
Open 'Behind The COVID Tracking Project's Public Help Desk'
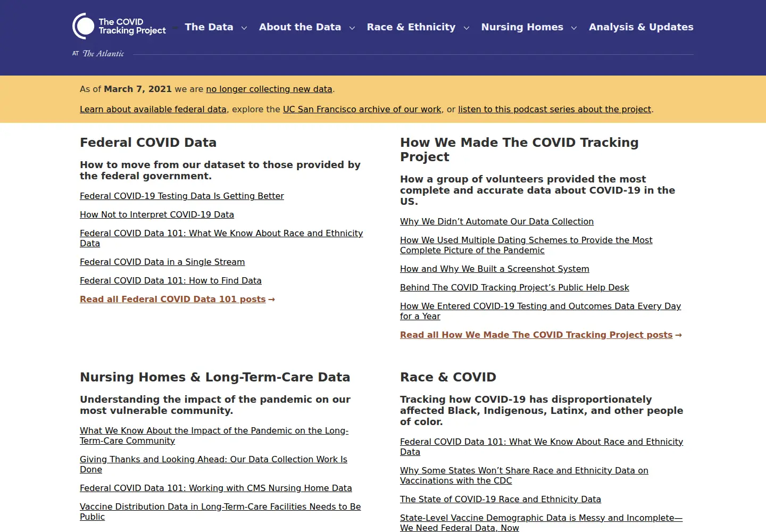(x=514, y=288)
